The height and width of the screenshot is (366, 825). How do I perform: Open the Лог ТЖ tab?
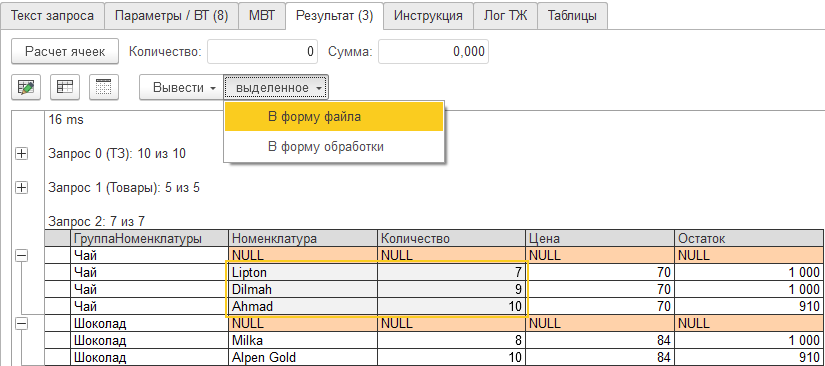click(505, 16)
